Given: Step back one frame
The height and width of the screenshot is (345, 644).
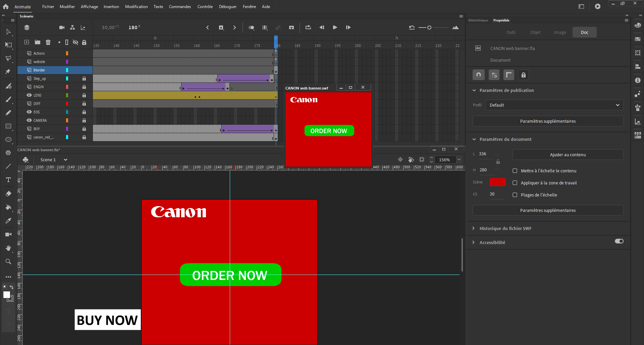Looking at the screenshot, I should click(x=322, y=27).
